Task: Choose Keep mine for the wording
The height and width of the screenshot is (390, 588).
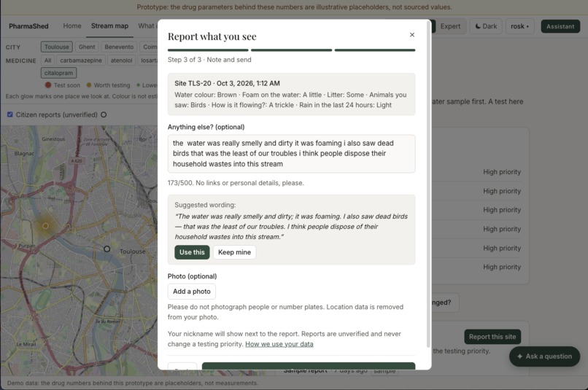Action: coord(234,252)
